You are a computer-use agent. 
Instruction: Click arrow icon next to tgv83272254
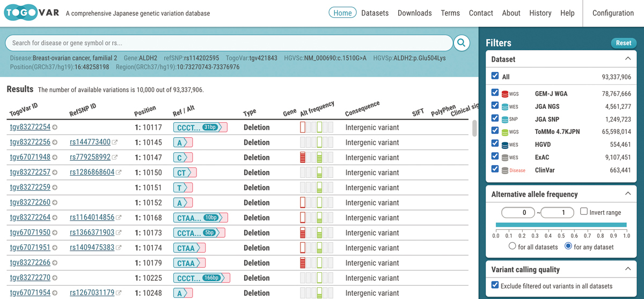pyautogui.click(x=55, y=128)
